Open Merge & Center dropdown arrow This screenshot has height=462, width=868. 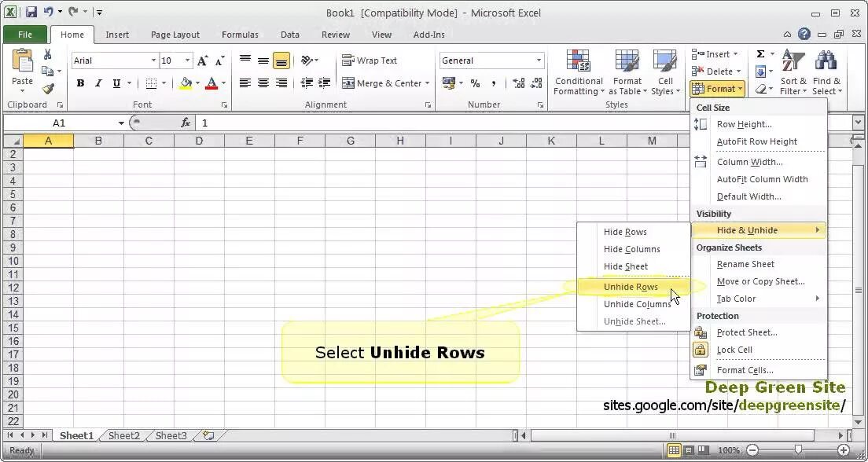point(428,83)
